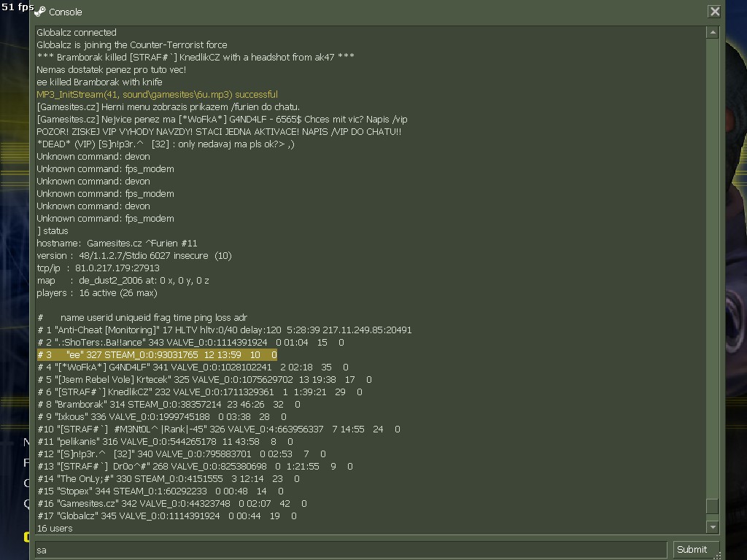This screenshot has width=747, height=560.
Task: Click the Anti-Cheat [Monitoring] HLTV row
Action: [224, 330]
